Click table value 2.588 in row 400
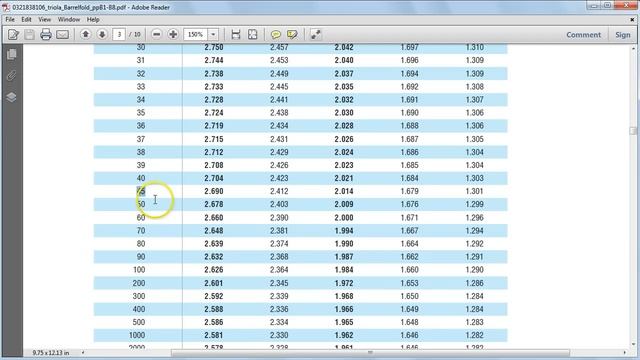 pyautogui.click(x=214, y=309)
